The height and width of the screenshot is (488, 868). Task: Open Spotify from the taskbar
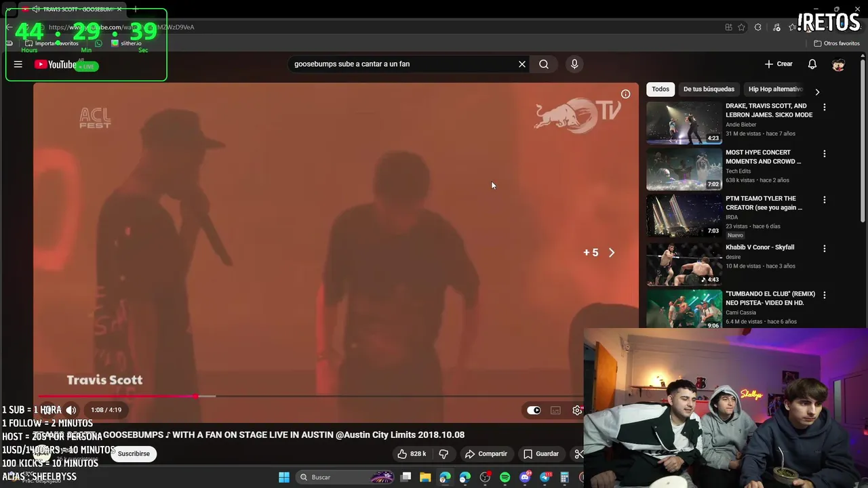coord(505,477)
